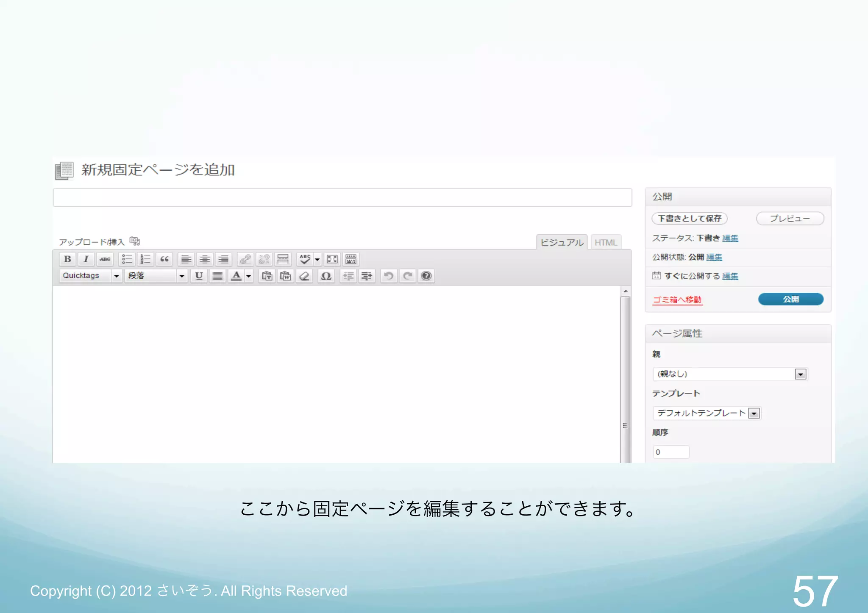Open the editor help icon
868x613 pixels.
click(x=426, y=276)
